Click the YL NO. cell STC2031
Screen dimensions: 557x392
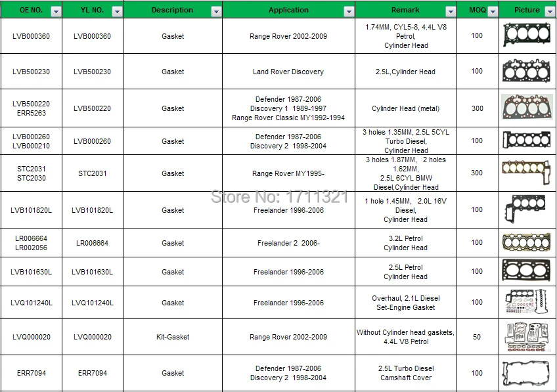[93, 173]
